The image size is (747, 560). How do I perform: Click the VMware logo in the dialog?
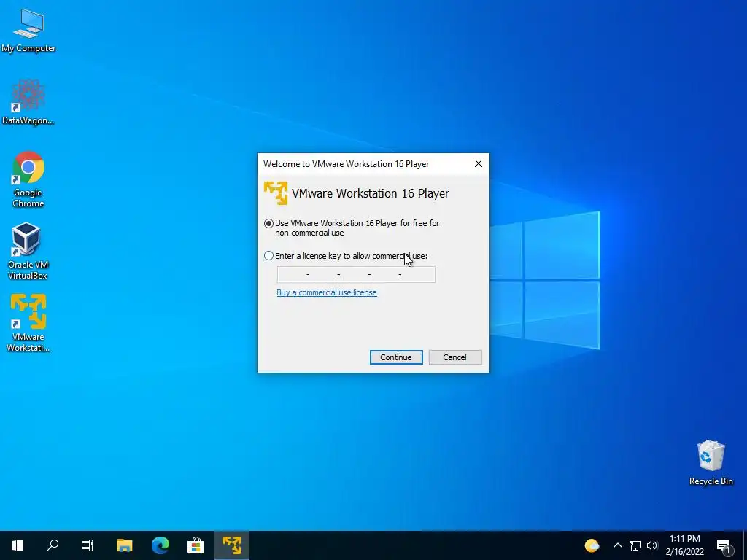(276, 192)
